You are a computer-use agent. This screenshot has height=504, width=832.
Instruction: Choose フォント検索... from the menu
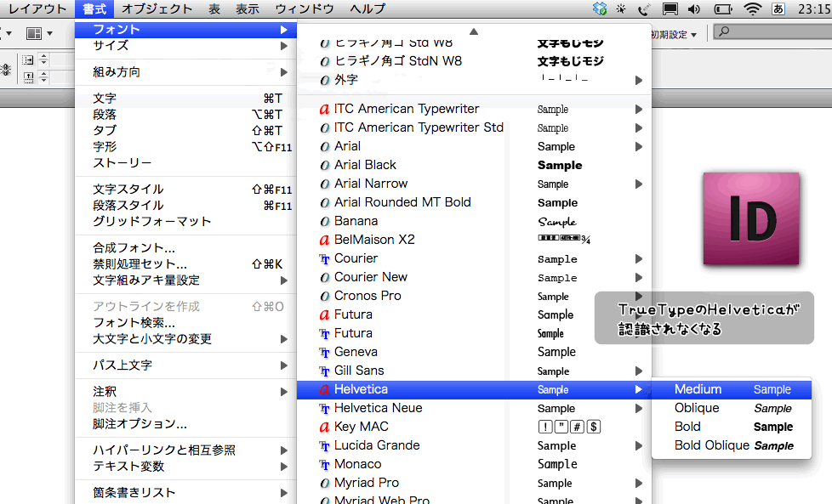pos(185,323)
